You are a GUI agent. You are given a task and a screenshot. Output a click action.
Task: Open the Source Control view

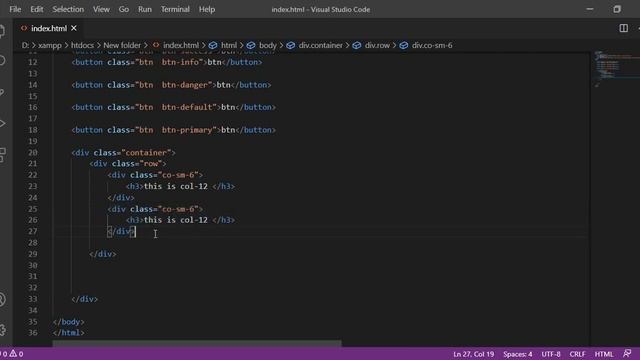pyautogui.click(x=2, y=92)
